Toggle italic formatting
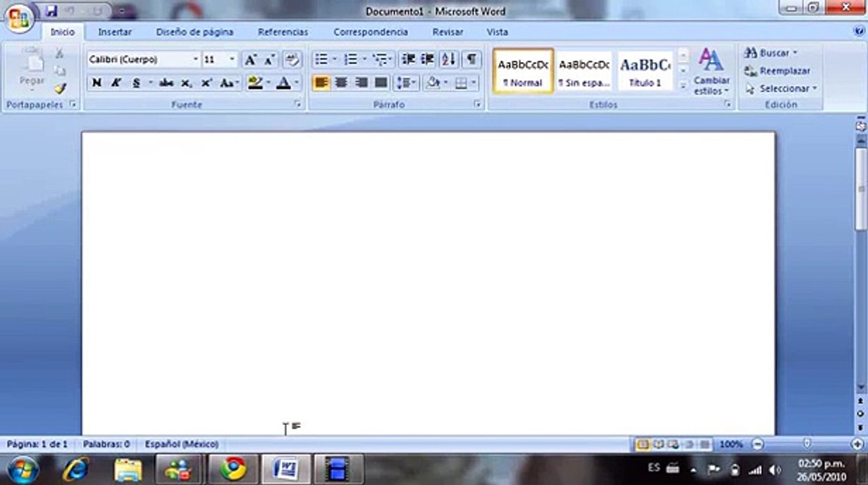This screenshot has width=868, height=485. pyautogui.click(x=116, y=83)
